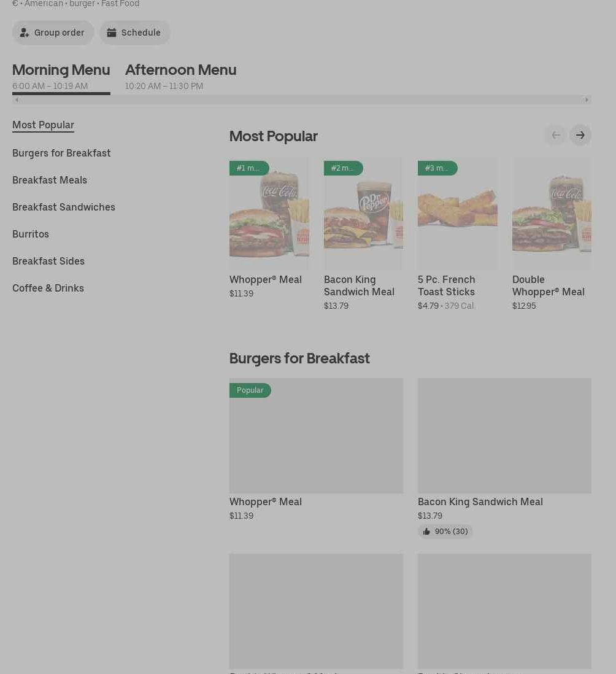Open Breakfast Sandwiches category

click(x=64, y=207)
